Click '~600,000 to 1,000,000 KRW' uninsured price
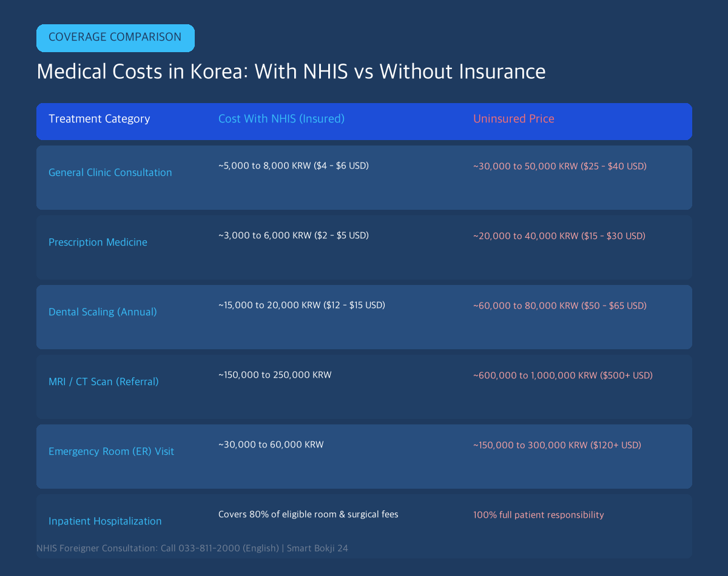This screenshot has height=576, width=728. [563, 375]
